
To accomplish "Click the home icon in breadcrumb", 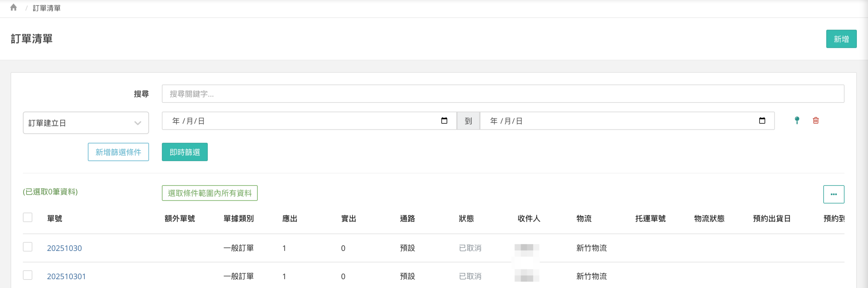I will (14, 7).
